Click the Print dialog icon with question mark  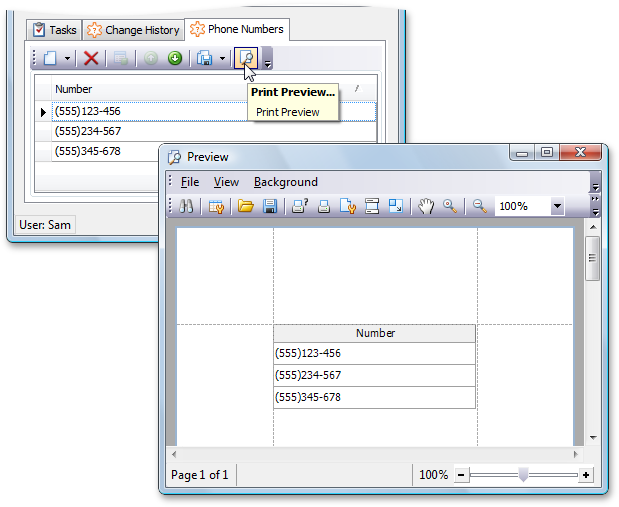[300, 206]
